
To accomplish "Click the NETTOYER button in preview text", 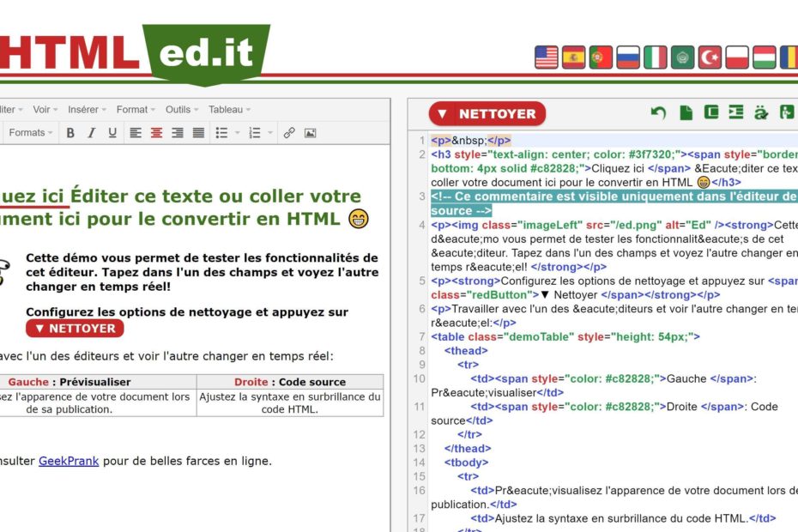I will pyautogui.click(x=75, y=329).
